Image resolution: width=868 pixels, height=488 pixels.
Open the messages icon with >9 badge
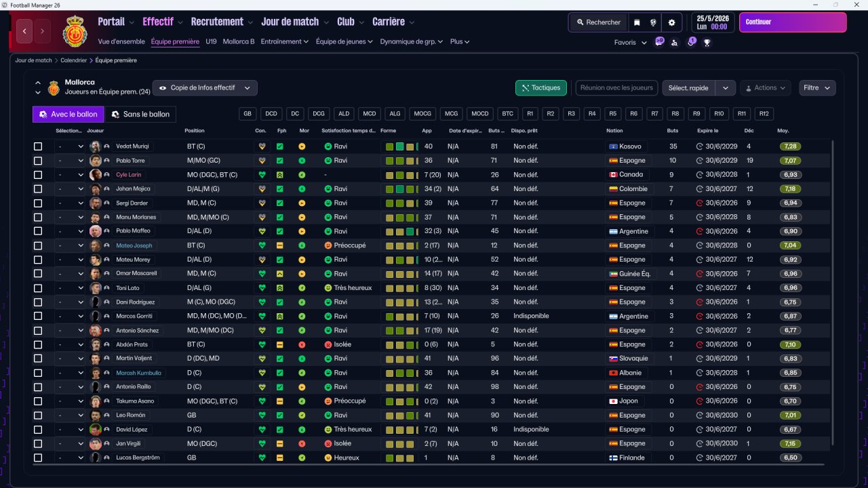659,42
